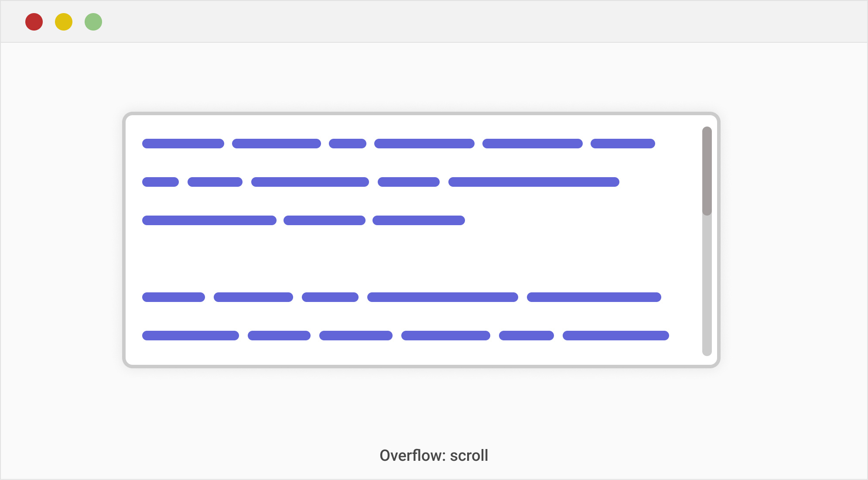868x480 pixels.
Task: Click the last bar of the third line
Action: pos(419,220)
